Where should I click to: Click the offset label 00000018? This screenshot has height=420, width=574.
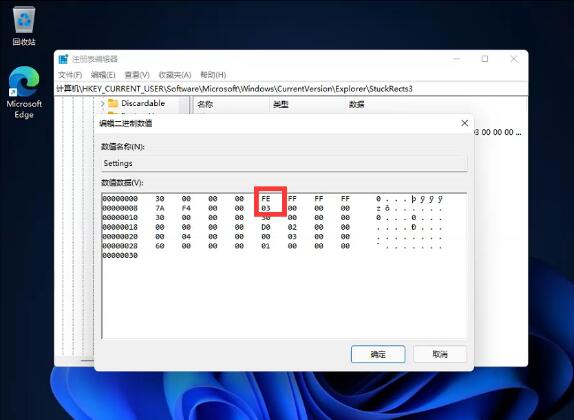pyautogui.click(x=120, y=227)
